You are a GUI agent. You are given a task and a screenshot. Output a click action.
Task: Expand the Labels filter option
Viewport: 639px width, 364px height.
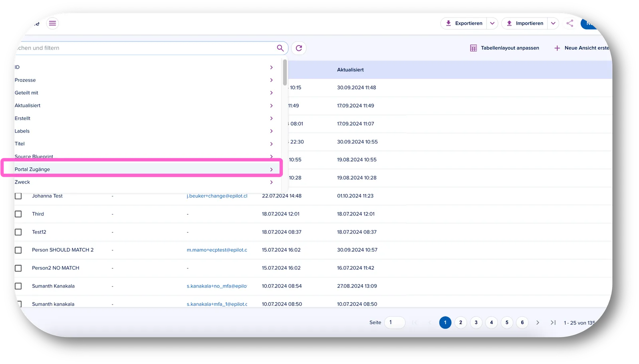click(144, 131)
